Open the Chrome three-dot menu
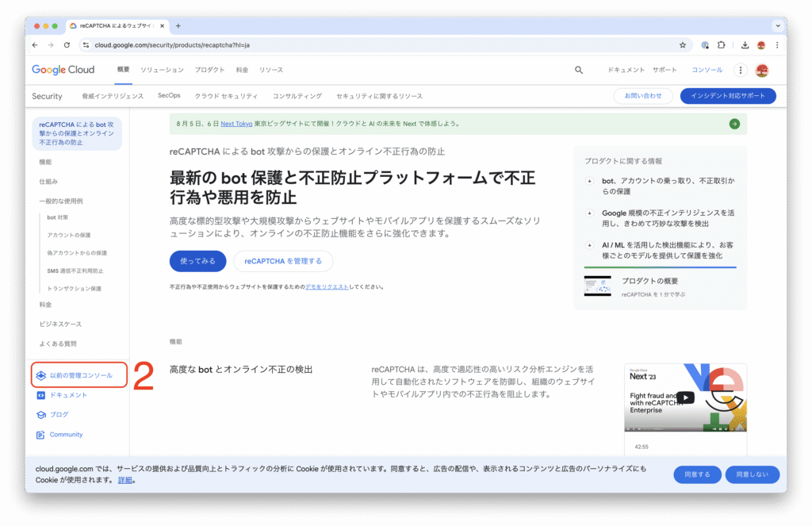The image size is (812, 526). pos(777,45)
